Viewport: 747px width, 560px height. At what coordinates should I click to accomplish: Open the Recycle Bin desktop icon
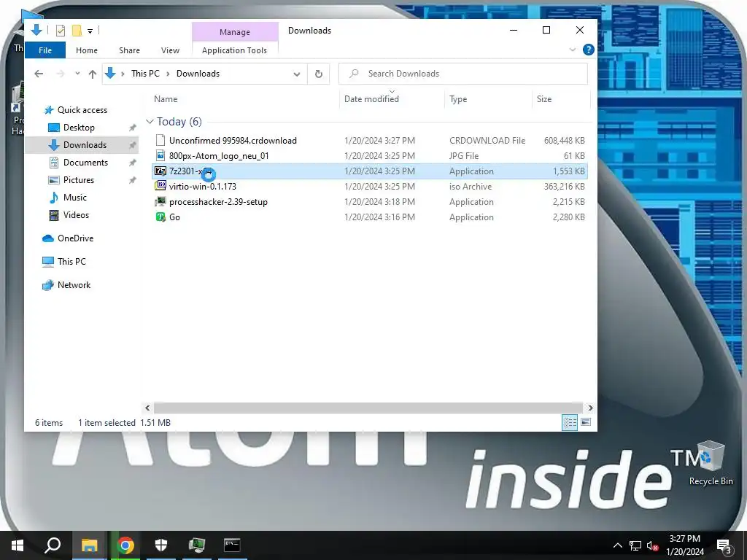(711, 463)
